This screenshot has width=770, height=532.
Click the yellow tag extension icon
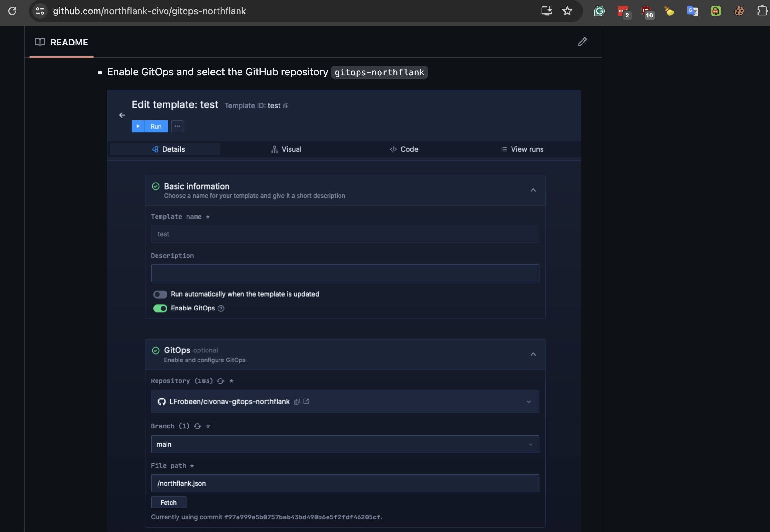point(669,11)
